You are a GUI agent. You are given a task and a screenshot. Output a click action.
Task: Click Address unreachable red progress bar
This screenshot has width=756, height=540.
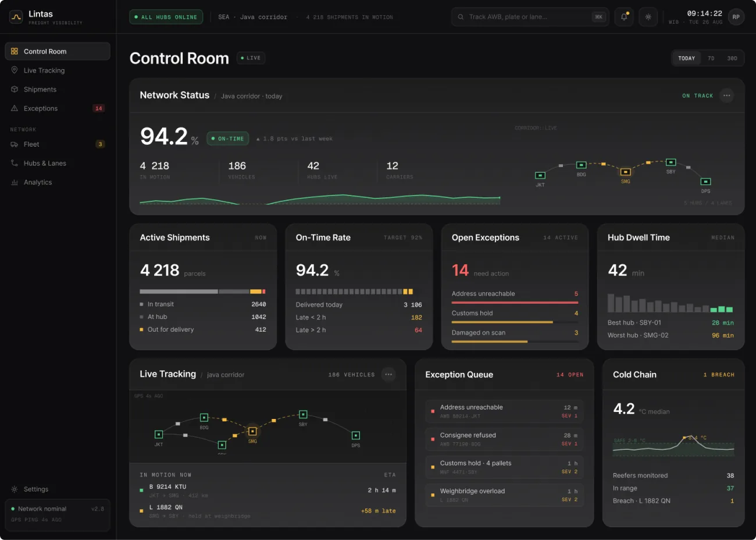[x=515, y=303]
